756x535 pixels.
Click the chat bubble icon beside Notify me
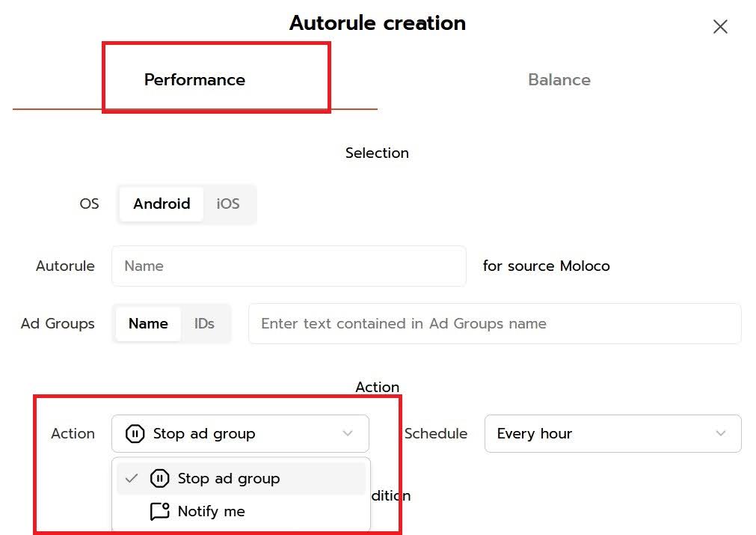pyautogui.click(x=160, y=512)
